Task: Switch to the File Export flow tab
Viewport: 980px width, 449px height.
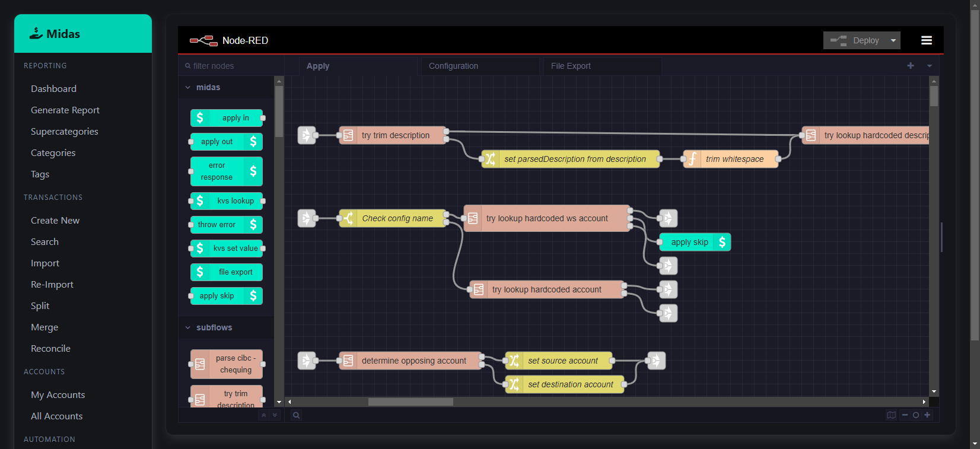Action: 602,66
